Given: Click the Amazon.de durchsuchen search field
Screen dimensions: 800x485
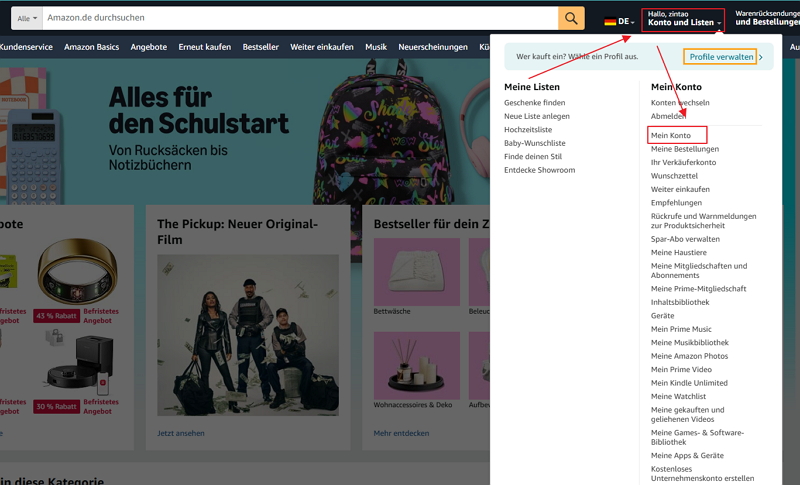Looking at the screenshot, I should click(x=300, y=18).
